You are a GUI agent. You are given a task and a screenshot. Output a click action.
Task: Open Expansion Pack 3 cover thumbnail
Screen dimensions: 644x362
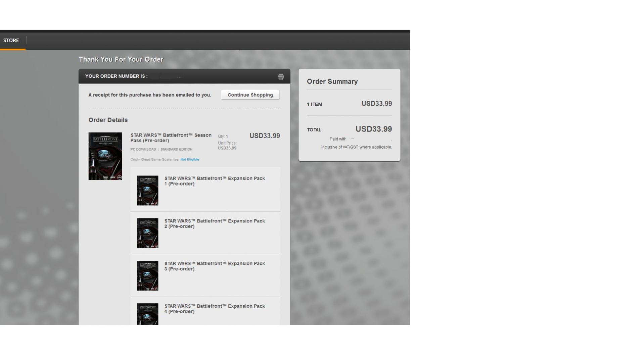click(x=148, y=276)
